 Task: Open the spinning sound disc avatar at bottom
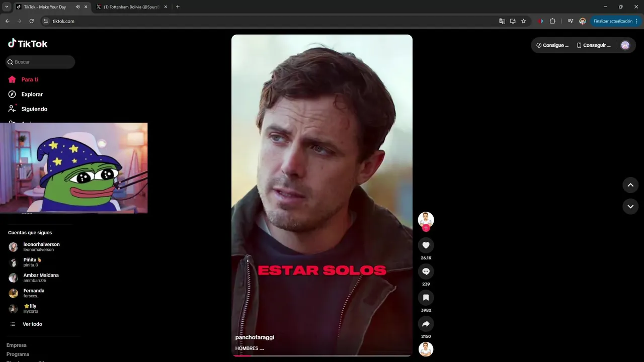click(426, 349)
